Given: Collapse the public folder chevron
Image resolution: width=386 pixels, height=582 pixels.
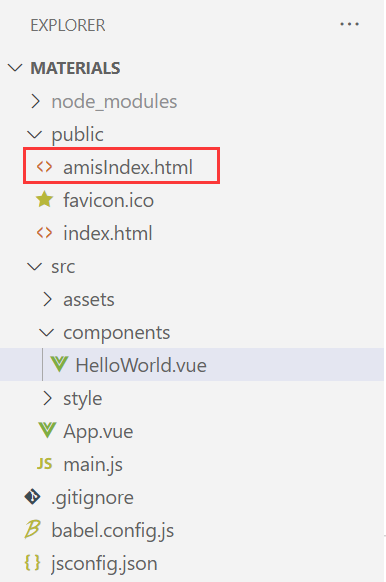Looking at the screenshot, I should (35, 134).
